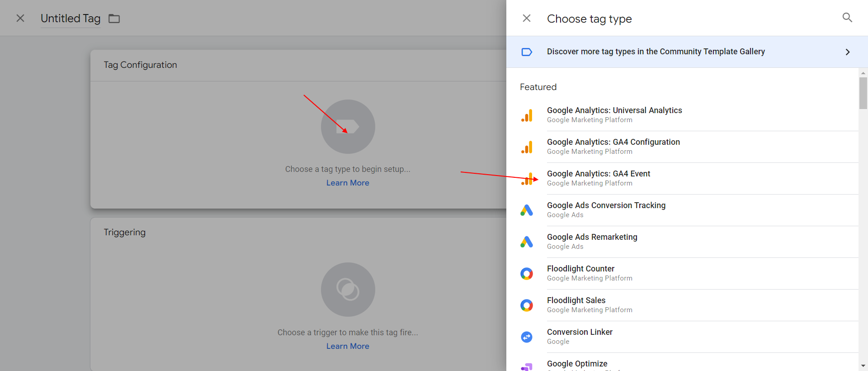Choose Floodlight Sales tag type

pyautogui.click(x=576, y=300)
